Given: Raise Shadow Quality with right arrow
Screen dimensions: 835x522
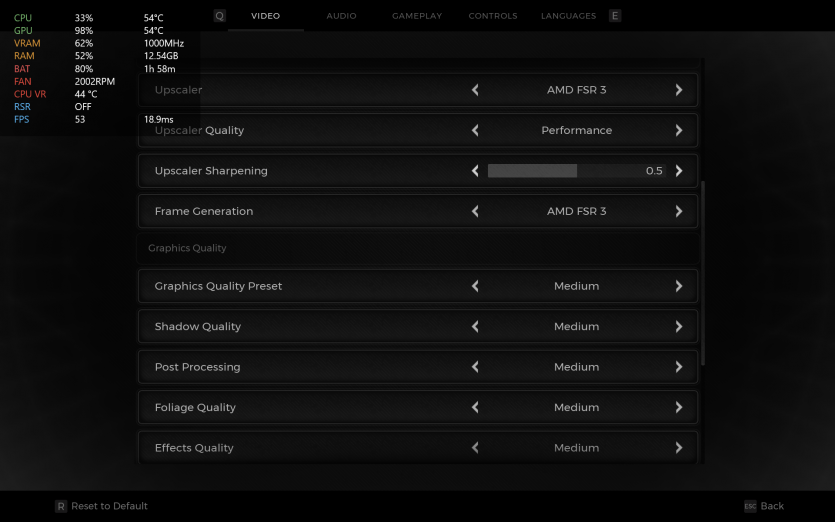Looking at the screenshot, I should [679, 327].
